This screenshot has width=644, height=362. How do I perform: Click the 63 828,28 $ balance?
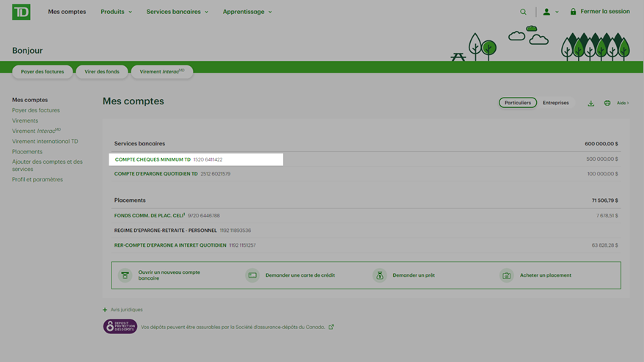click(604, 245)
